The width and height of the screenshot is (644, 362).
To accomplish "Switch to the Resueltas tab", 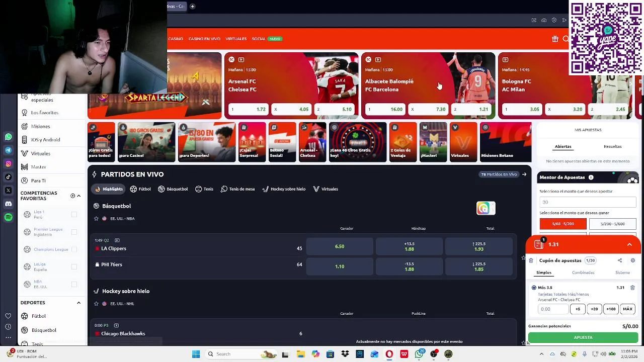I will 612,146.
